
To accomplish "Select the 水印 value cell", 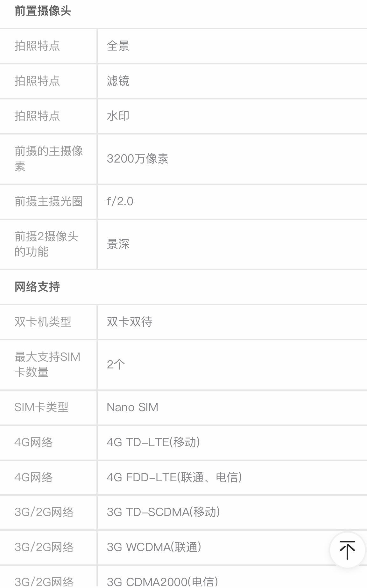I will pyautogui.click(x=118, y=116).
